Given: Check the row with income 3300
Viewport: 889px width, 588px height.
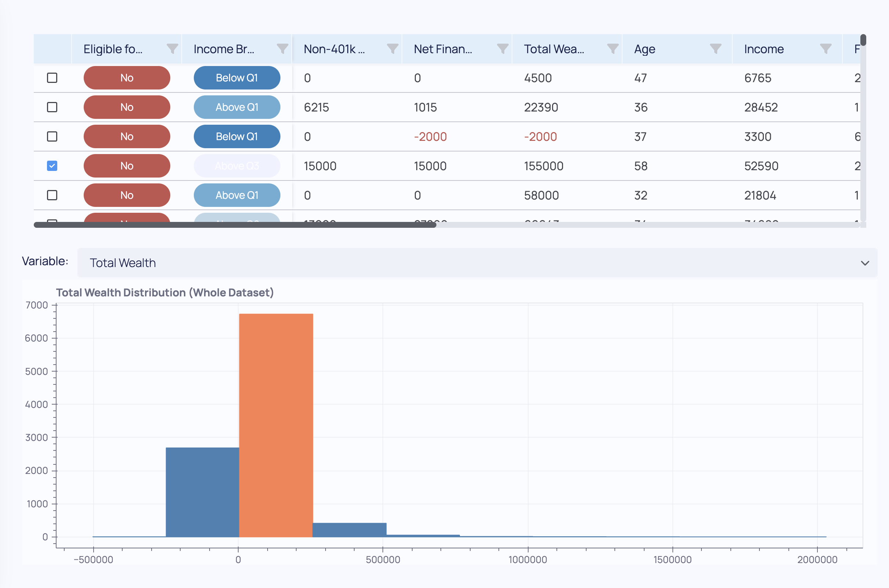Looking at the screenshot, I should coord(52,136).
